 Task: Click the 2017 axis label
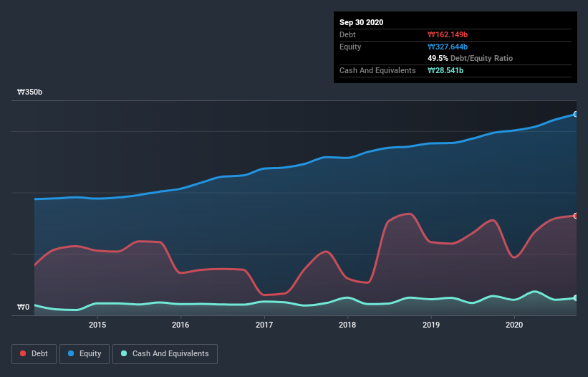pos(264,325)
